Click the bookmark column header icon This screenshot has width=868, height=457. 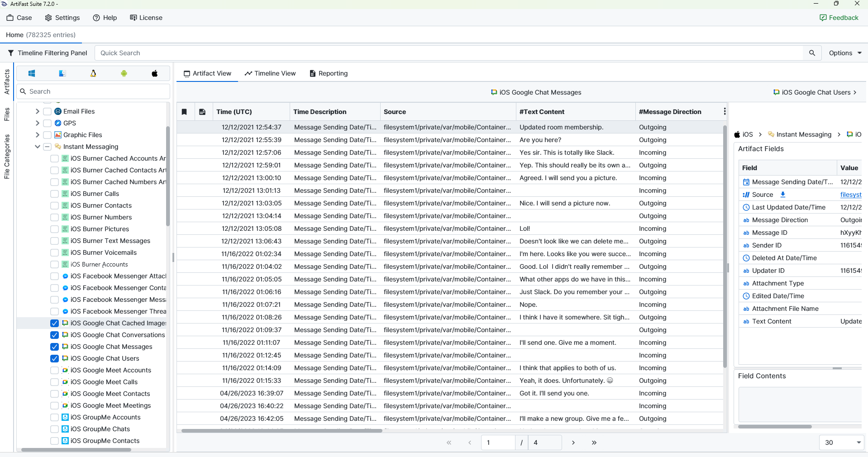click(x=184, y=112)
